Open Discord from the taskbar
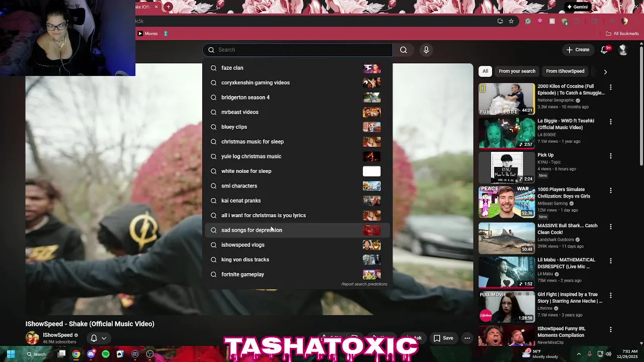The image size is (644, 362). tap(91, 354)
